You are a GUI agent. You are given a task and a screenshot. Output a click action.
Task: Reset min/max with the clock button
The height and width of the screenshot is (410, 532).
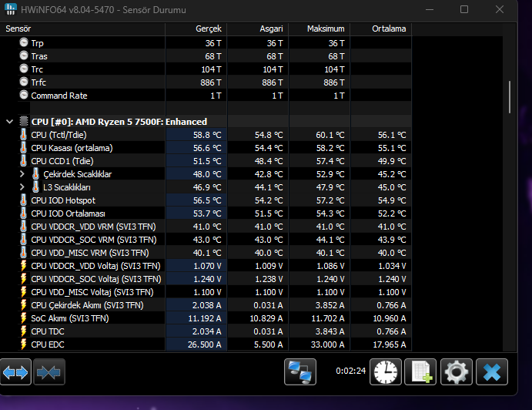(x=386, y=372)
